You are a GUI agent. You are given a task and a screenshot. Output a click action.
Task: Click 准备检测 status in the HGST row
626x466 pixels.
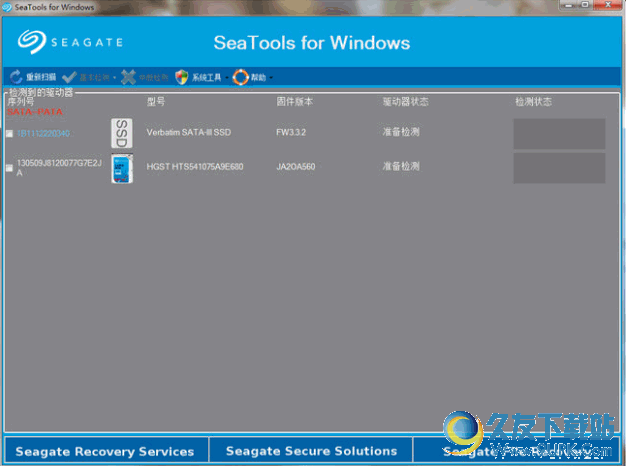[x=401, y=166]
